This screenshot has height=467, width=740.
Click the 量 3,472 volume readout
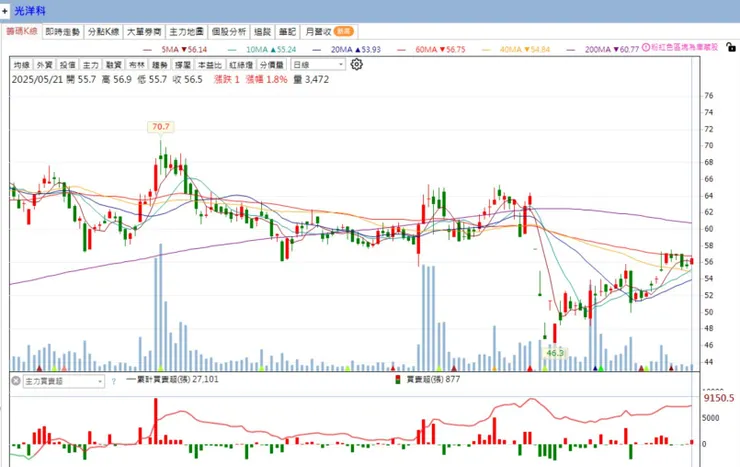point(311,79)
